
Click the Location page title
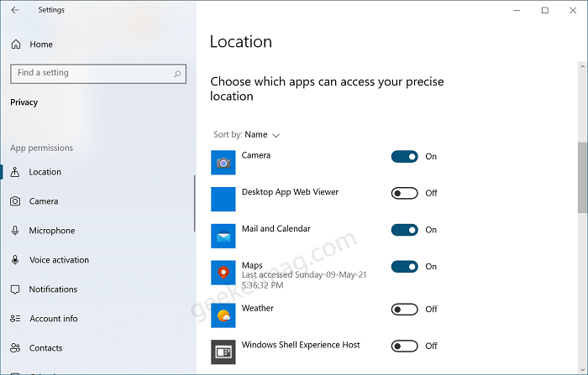click(241, 42)
